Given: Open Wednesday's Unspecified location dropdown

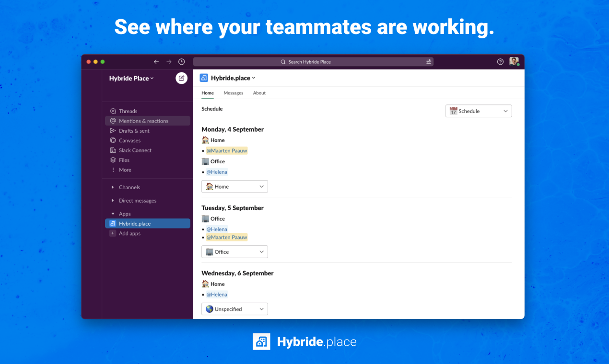Looking at the screenshot, I should coord(234,309).
